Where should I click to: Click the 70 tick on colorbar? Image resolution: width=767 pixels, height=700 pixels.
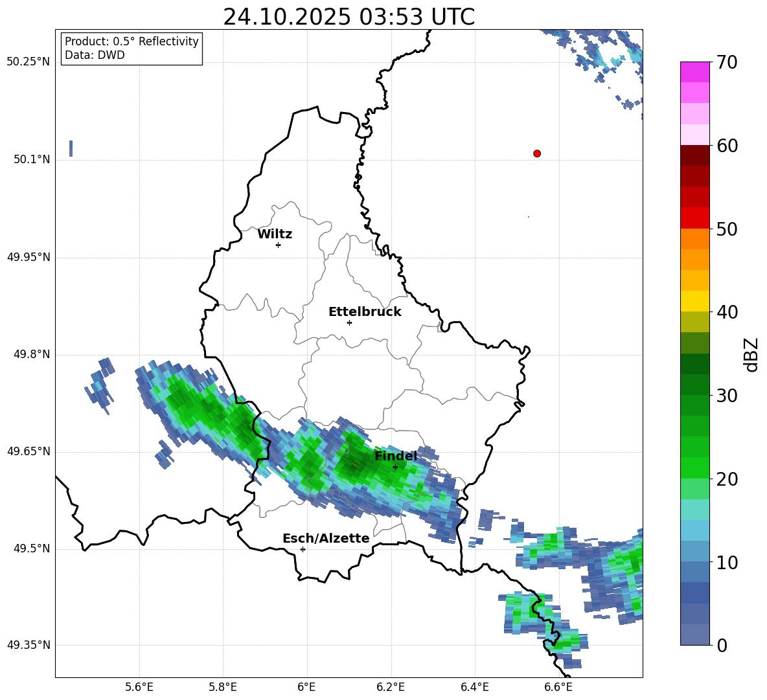(x=726, y=62)
